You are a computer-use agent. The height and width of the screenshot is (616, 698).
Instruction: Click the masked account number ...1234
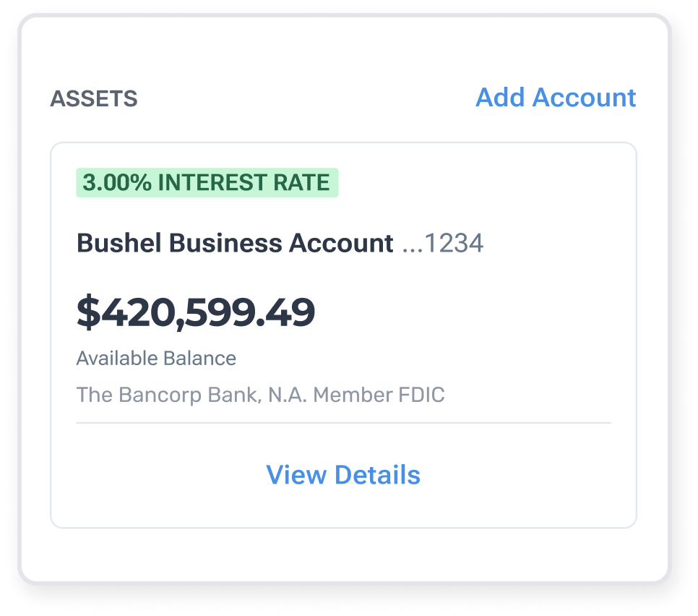click(x=443, y=244)
